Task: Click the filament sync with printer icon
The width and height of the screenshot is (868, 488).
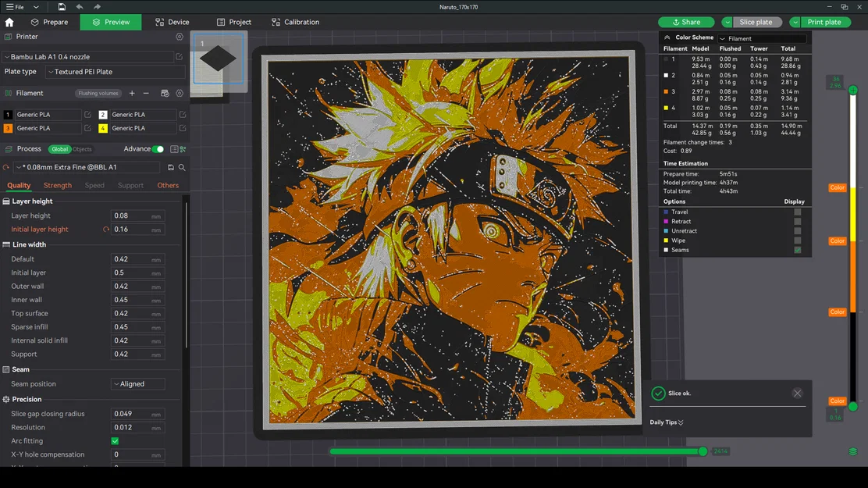Action: pos(164,93)
